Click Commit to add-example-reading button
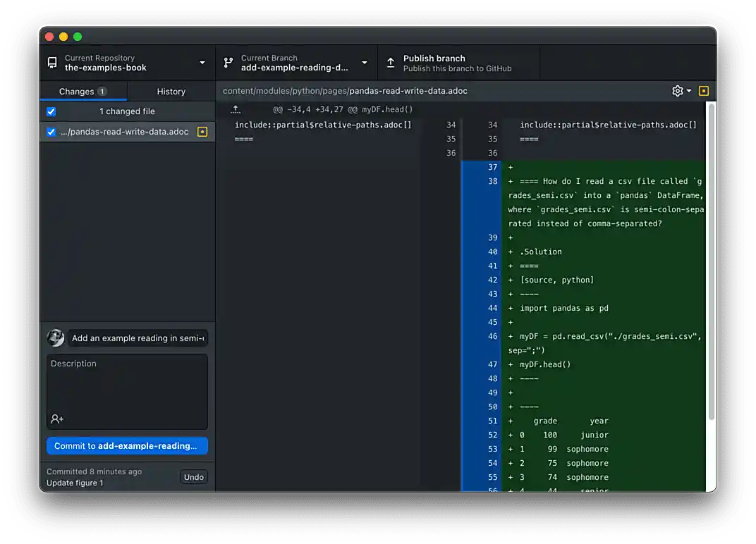Screen dimensions: 756x544 [127, 445]
